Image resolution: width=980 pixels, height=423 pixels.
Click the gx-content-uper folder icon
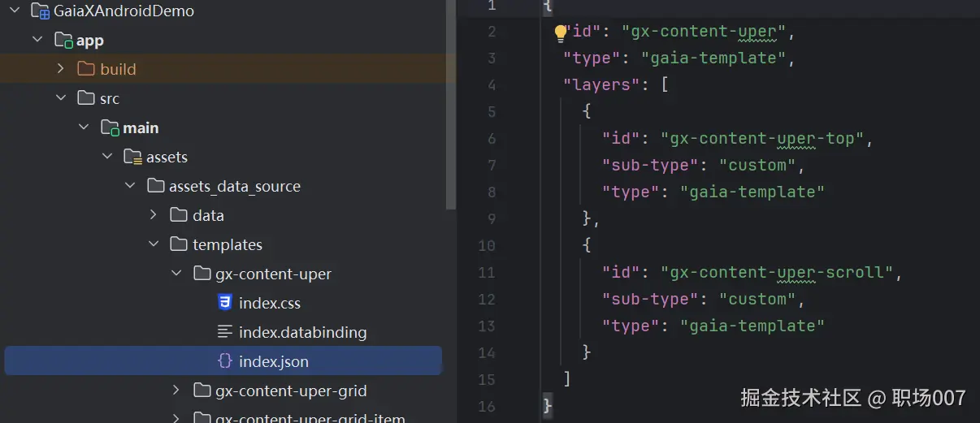[x=202, y=274]
